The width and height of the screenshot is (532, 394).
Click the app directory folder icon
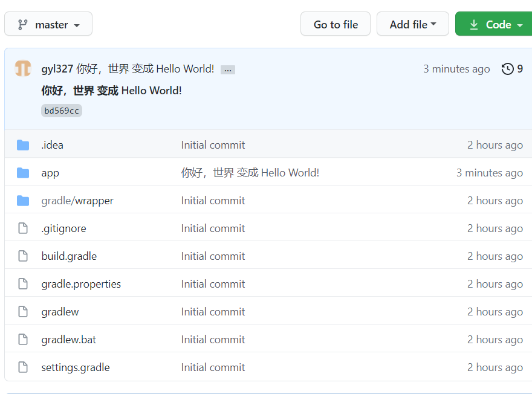point(23,172)
